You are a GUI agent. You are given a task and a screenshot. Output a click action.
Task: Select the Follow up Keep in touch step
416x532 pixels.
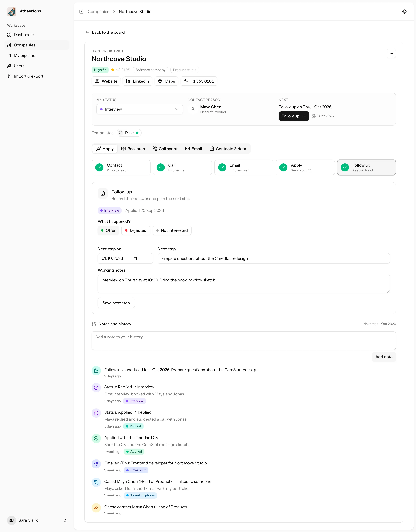pos(366,167)
